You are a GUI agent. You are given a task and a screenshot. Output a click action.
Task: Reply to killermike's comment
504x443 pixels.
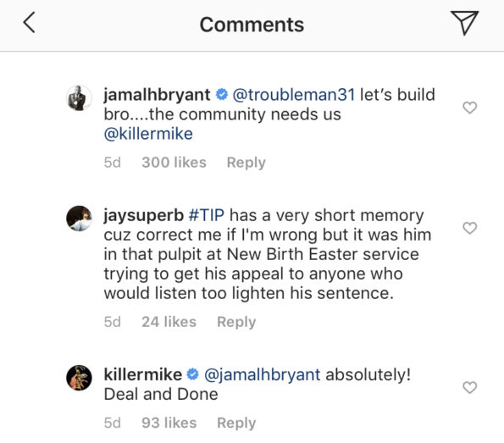[236, 423]
